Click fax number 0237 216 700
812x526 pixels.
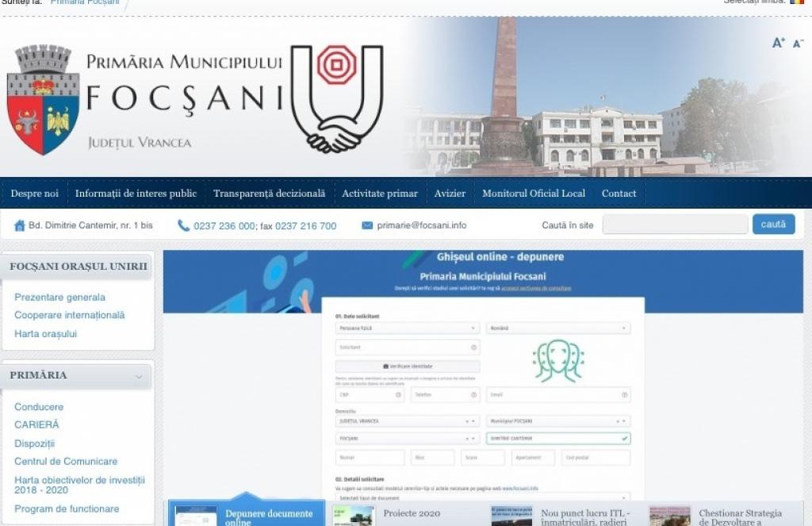tap(305, 226)
